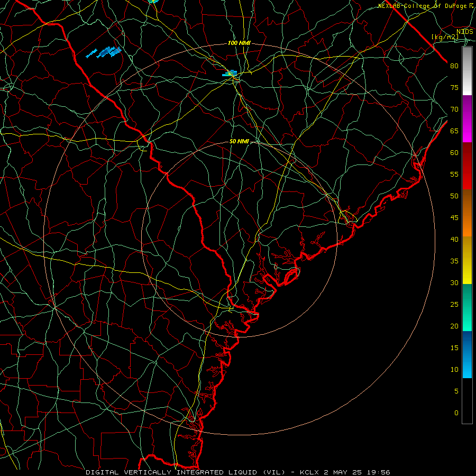Screen dimensions: 476x476
Task: Click the 75 value on the scale
Action: [x=454, y=87]
